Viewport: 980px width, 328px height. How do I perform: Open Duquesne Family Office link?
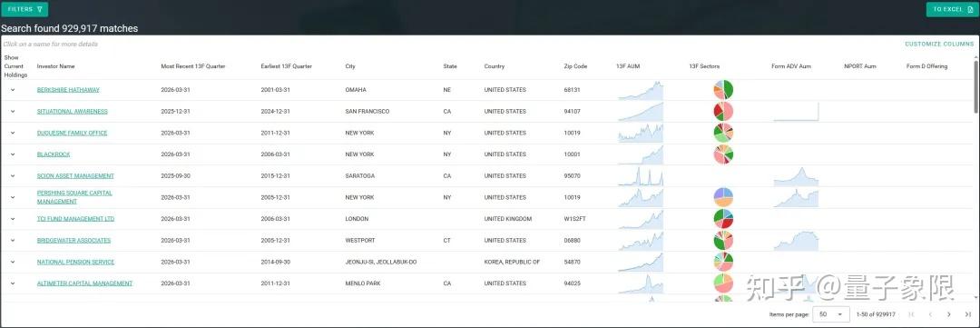tap(72, 133)
